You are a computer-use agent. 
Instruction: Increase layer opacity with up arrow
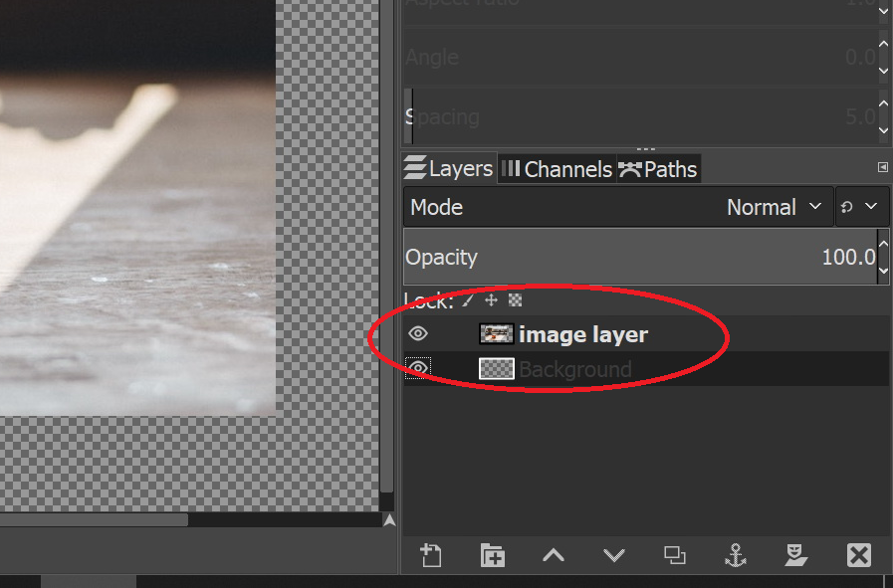click(x=883, y=244)
